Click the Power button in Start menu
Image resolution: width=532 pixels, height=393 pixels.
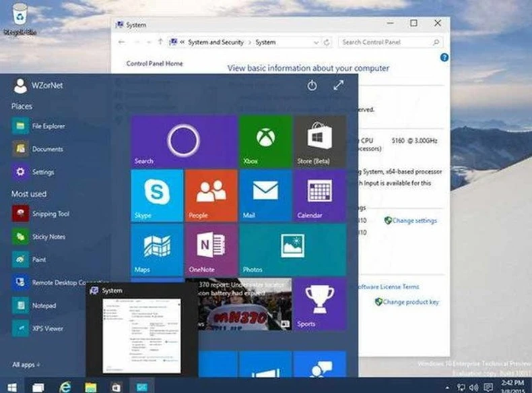[311, 86]
